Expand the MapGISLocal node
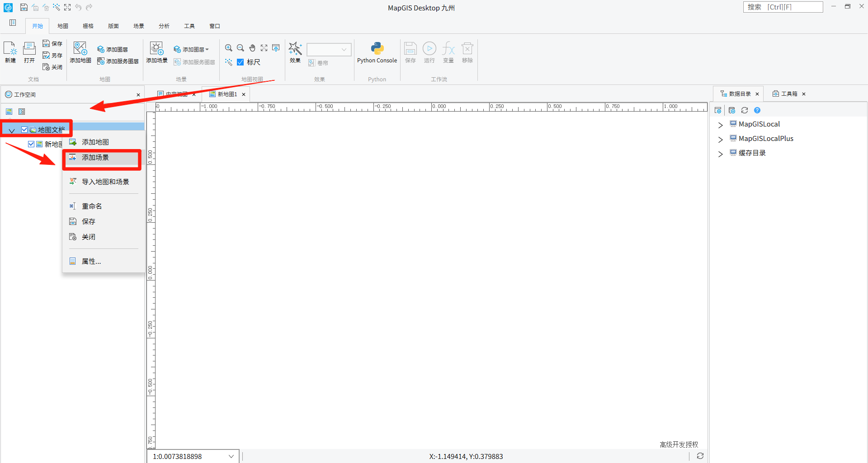868x463 pixels. [x=721, y=125]
